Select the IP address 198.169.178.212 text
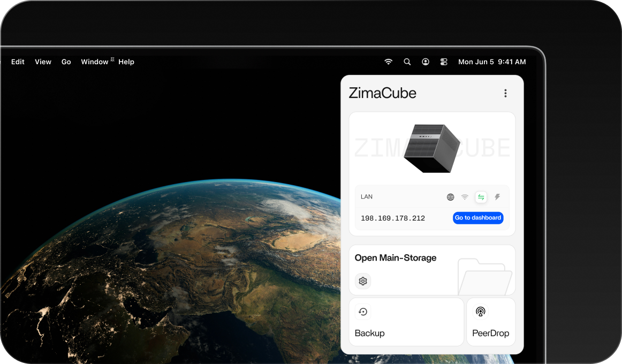Image resolution: width=622 pixels, height=364 pixels. click(x=393, y=218)
